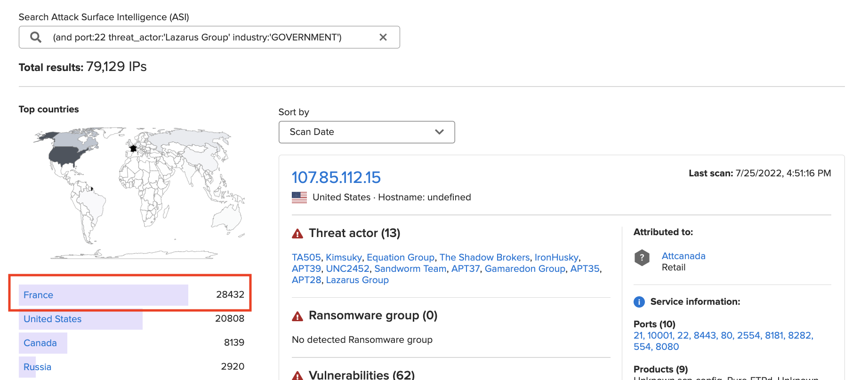Click the search magnifier icon
This screenshot has height=380, width=868.
tap(36, 37)
